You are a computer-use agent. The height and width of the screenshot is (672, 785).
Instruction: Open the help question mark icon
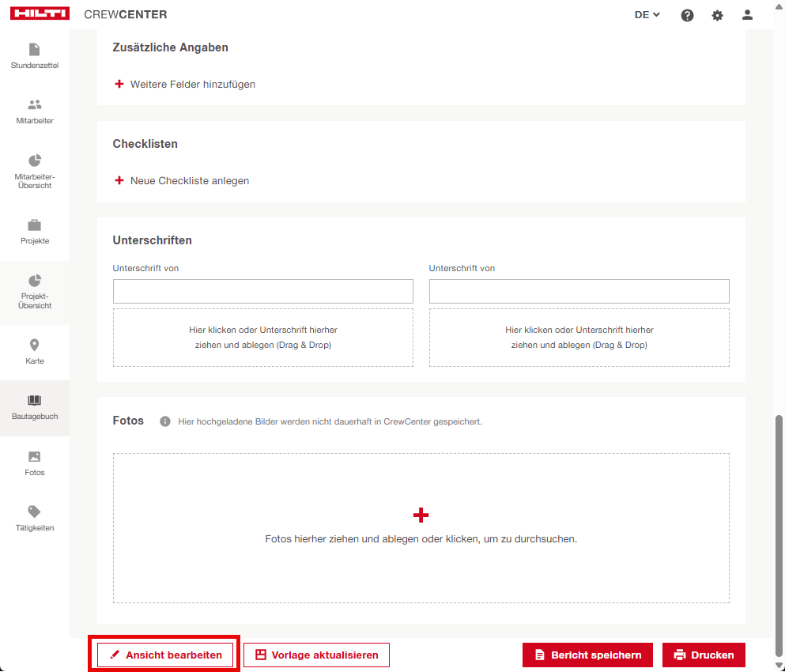click(687, 15)
